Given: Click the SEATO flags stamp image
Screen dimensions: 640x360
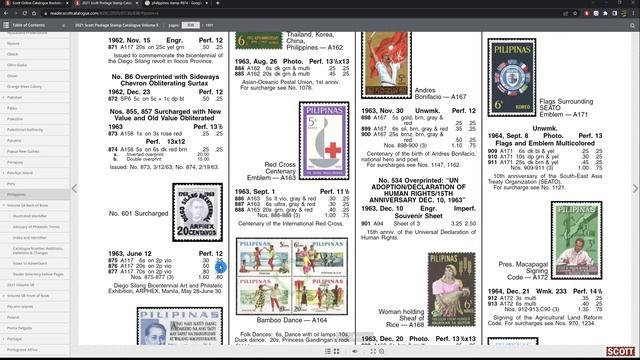Looking at the screenshot, I should coord(512,78).
